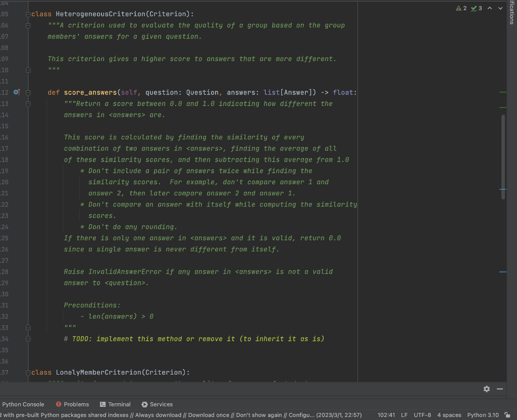
Task: Click the down arrow to jump to next problem
Action: [499, 8]
